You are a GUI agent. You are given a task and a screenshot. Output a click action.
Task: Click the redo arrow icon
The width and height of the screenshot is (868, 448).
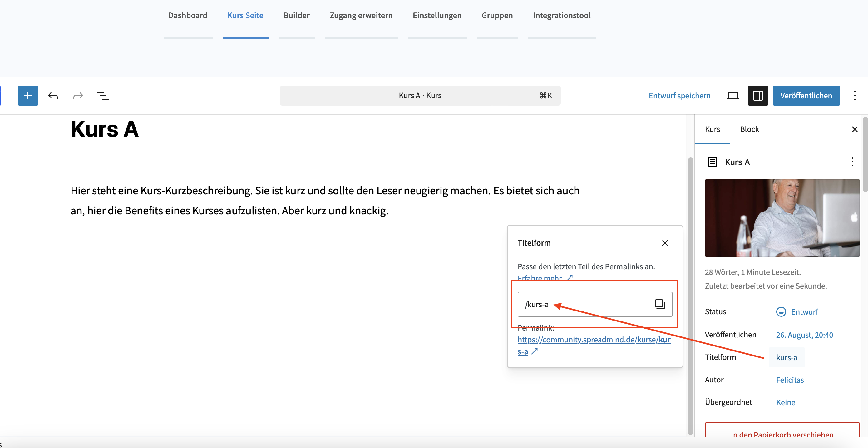(x=78, y=96)
